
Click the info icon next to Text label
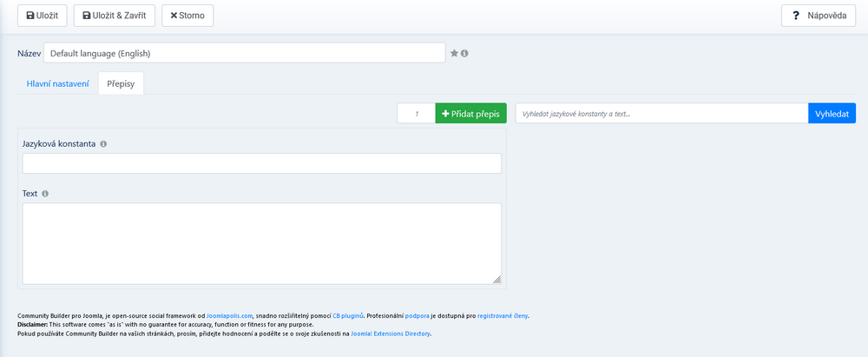pos(45,194)
